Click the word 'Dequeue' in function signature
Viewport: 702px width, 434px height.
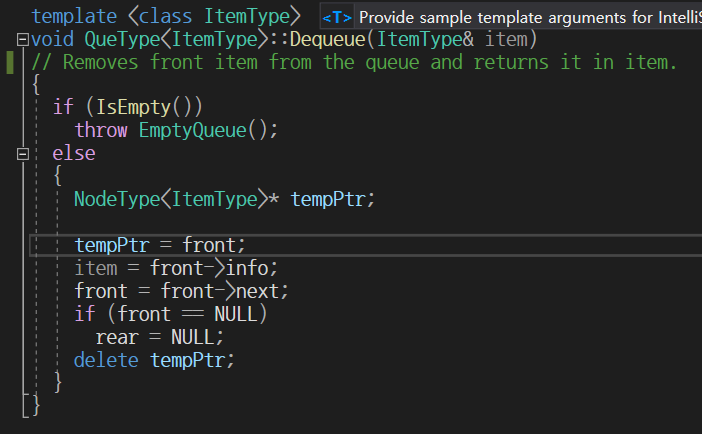[327, 39]
